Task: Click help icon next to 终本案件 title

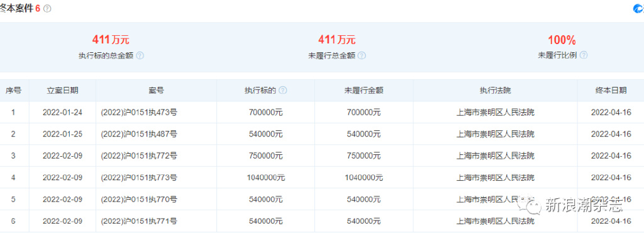Action: [47, 9]
